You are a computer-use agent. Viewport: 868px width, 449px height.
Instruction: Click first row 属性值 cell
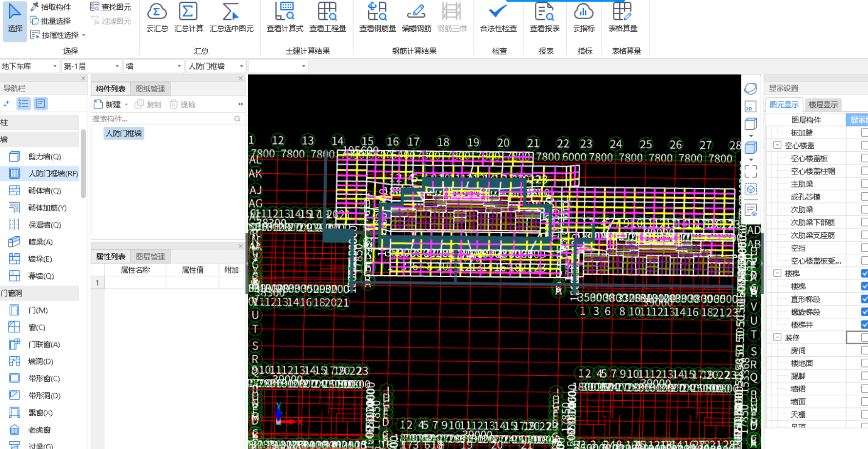193,283
